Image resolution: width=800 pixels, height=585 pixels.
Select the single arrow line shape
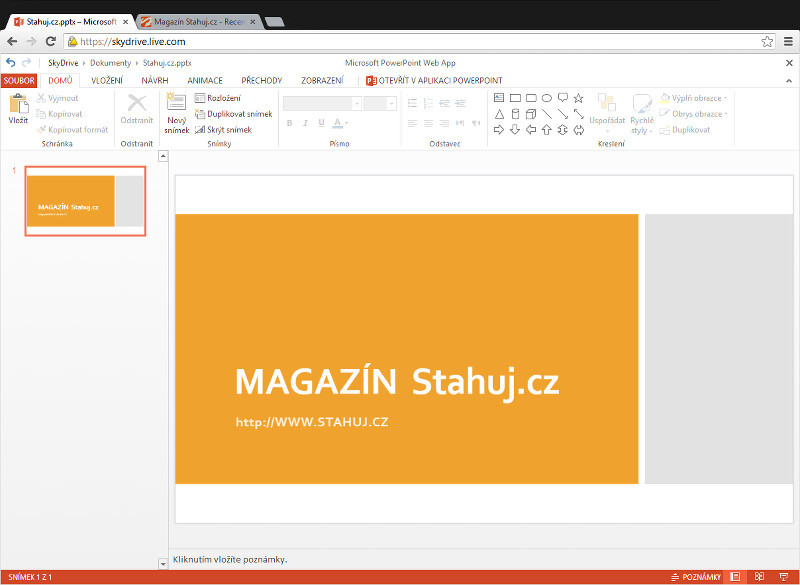point(563,114)
